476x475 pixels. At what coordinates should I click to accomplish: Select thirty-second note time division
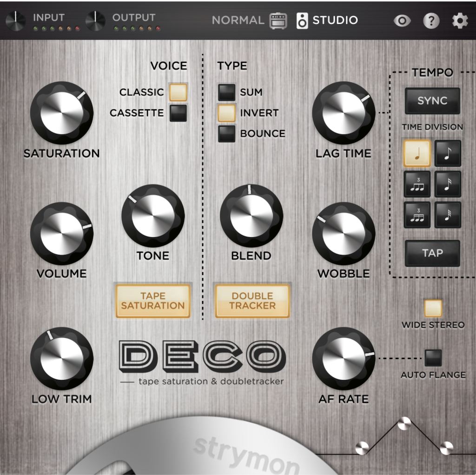448,214
